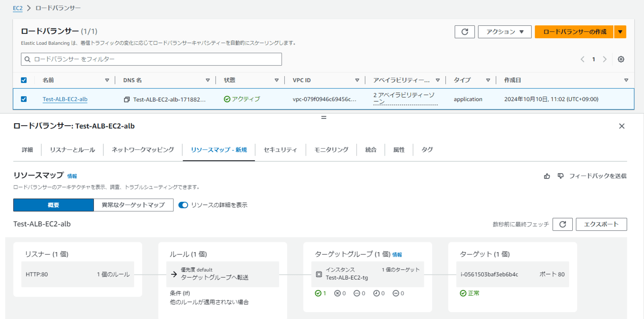This screenshot has width=644, height=319.
Task: Give thumbs down feedback
Action: (561, 176)
